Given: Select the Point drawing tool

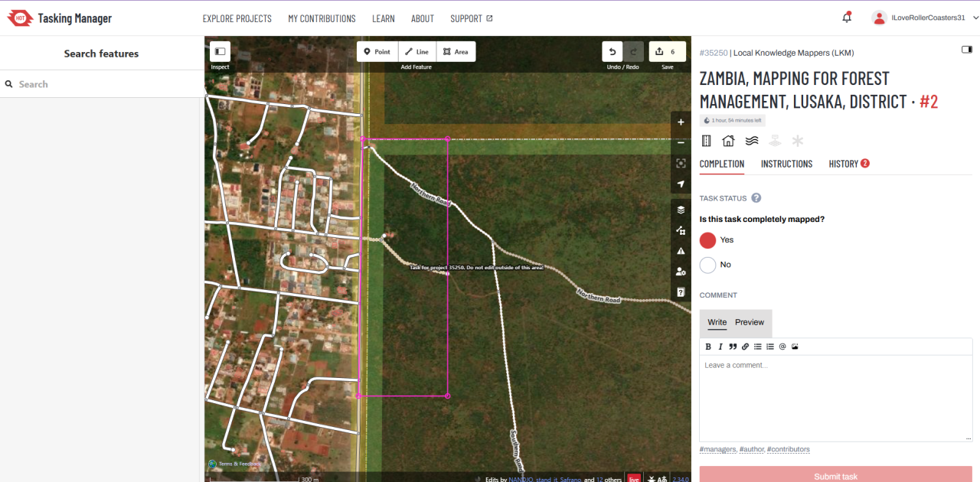Looking at the screenshot, I should coord(377,51).
